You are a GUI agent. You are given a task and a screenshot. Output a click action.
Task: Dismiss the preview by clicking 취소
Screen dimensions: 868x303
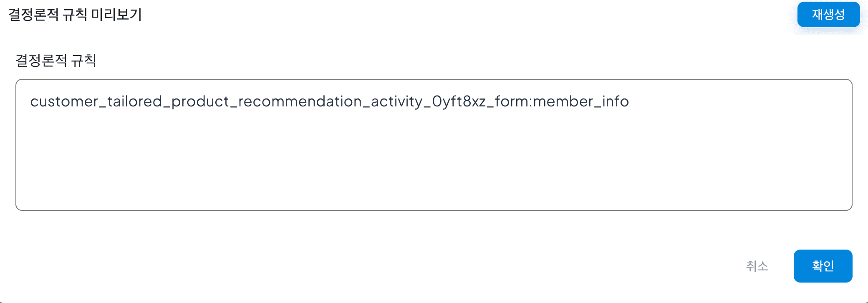[757, 266]
